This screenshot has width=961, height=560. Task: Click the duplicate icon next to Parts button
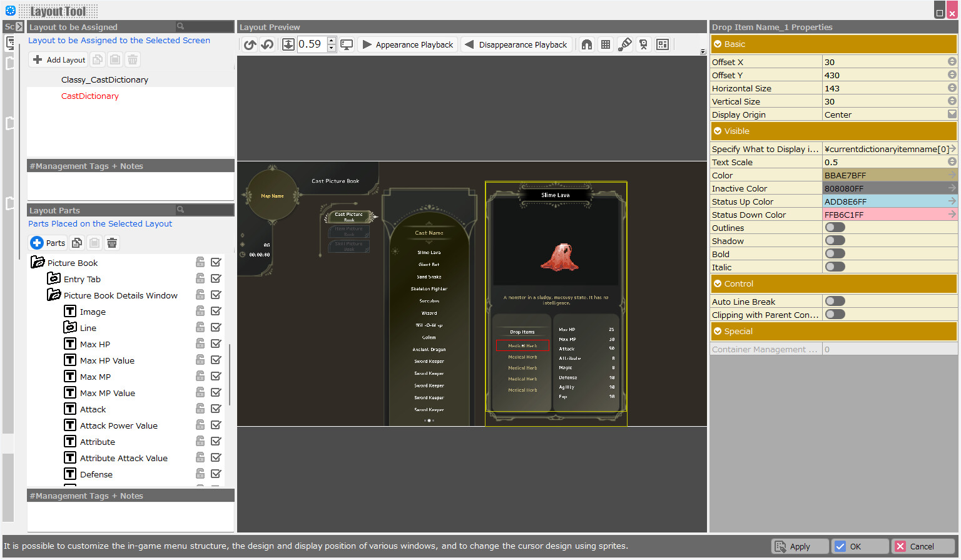click(78, 243)
